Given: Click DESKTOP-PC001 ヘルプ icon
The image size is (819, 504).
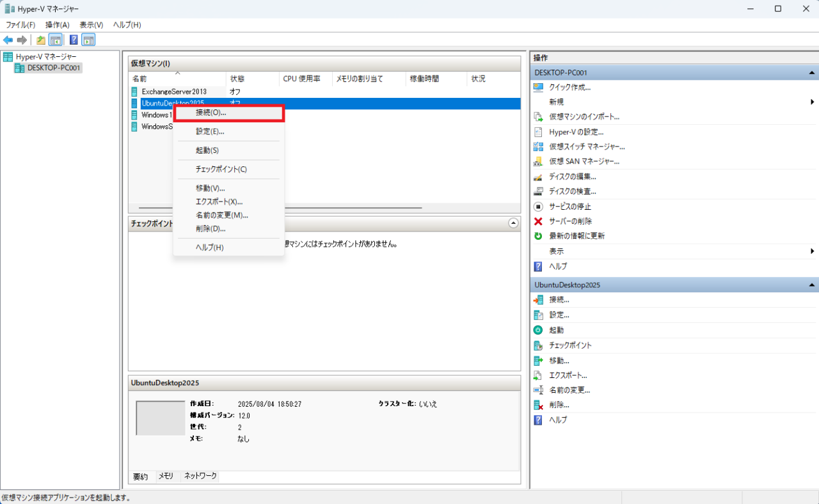Looking at the screenshot, I should pos(538,266).
